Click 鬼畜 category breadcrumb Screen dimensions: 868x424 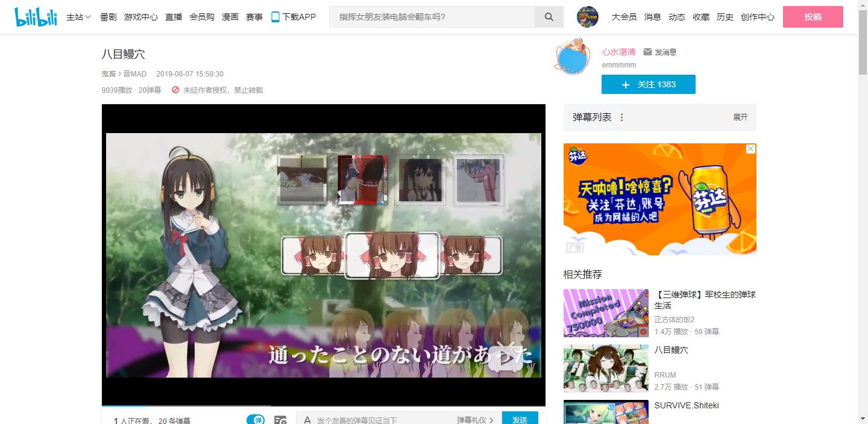[108, 74]
